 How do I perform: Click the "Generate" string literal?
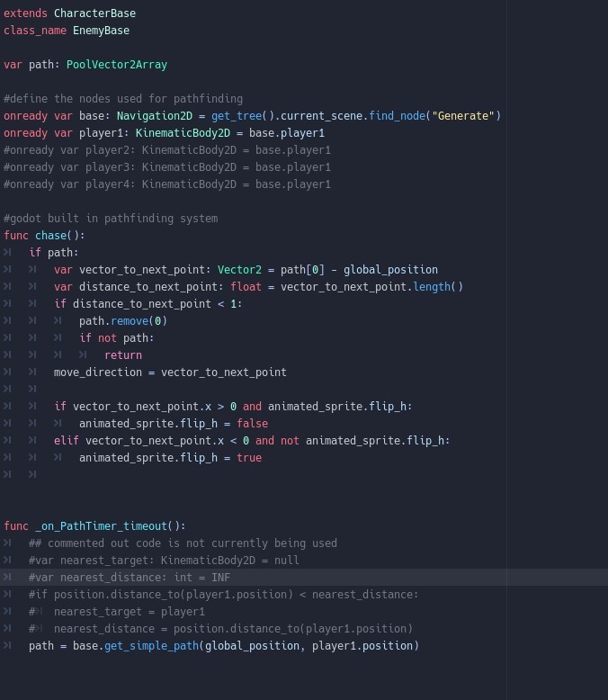point(463,116)
